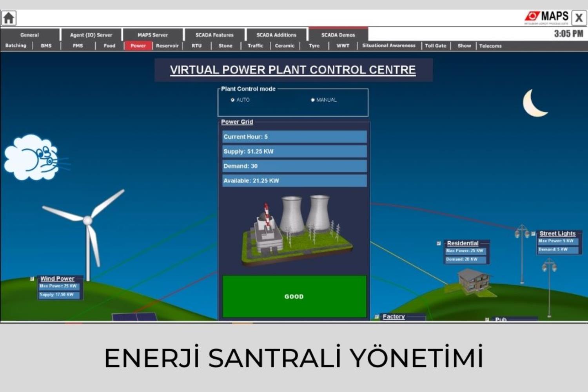Screen dimensions: 588x392
Task: Toggle the Residential panel checkbox
Action: 439,243
